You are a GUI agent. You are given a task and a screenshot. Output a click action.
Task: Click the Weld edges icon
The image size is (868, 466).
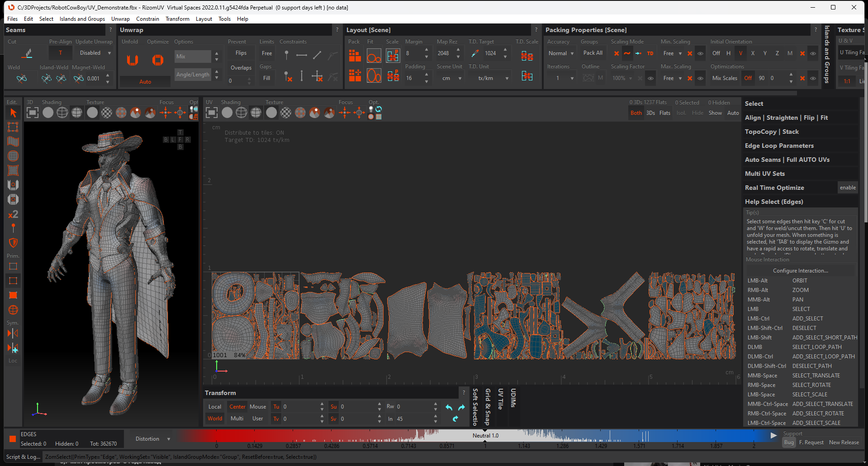(21, 79)
